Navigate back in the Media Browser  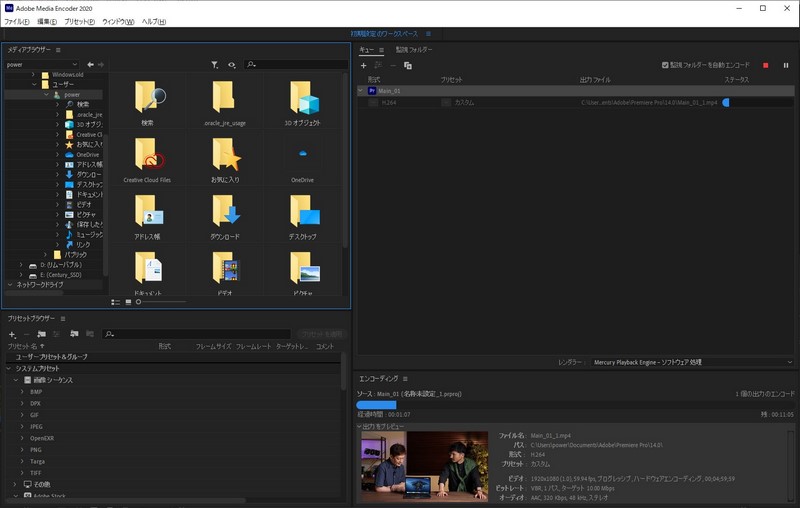tap(90, 64)
